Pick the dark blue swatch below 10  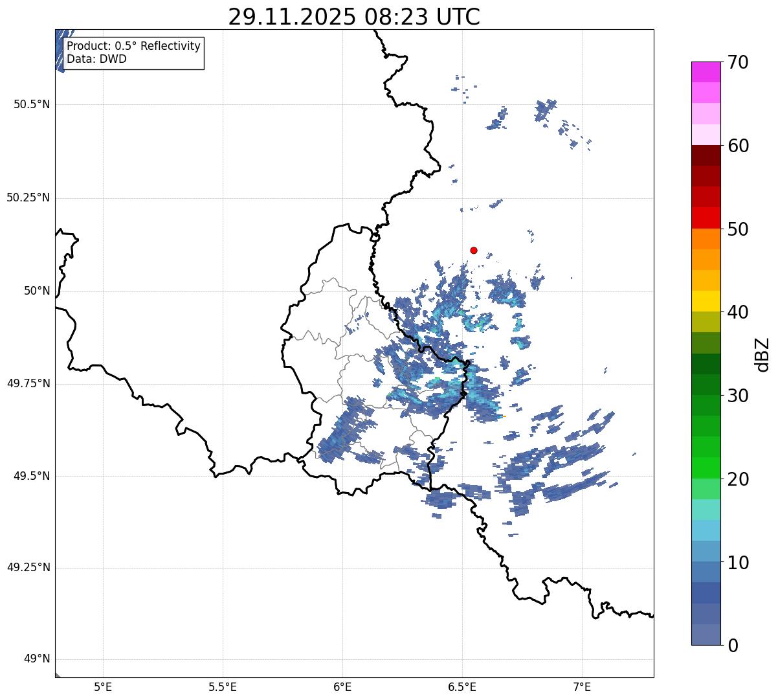click(x=706, y=593)
